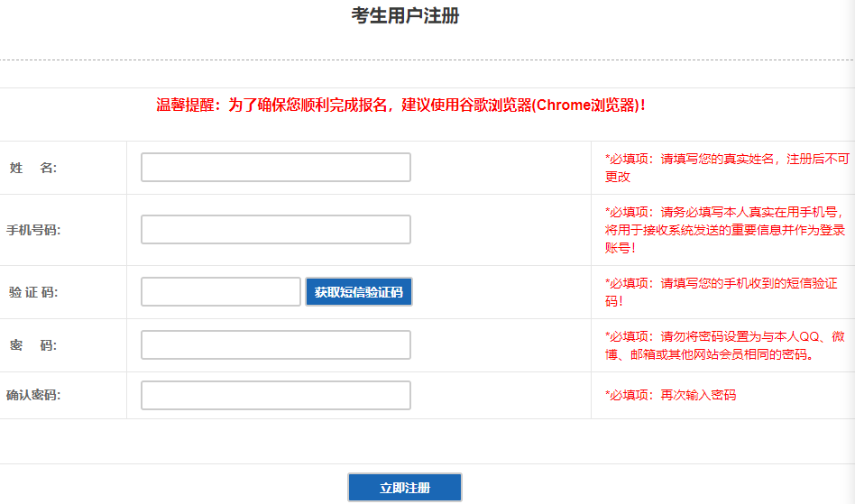Click the 确认密码 field label text
The height and width of the screenshot is (504, 855).
click(33, 395)
